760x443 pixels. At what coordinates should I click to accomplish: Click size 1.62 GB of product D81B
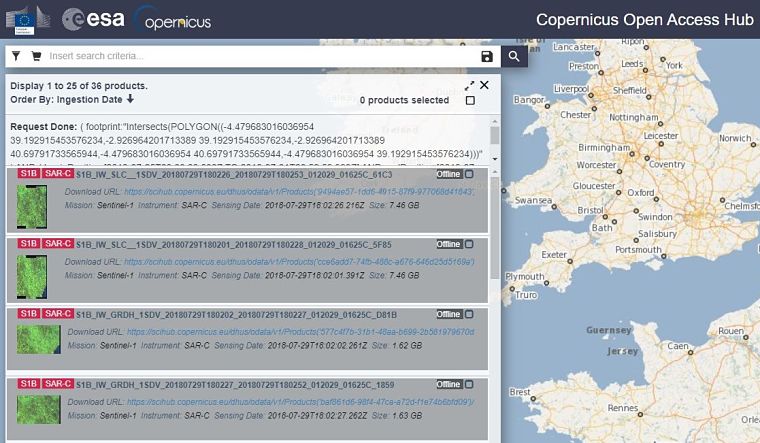(407, 346)
